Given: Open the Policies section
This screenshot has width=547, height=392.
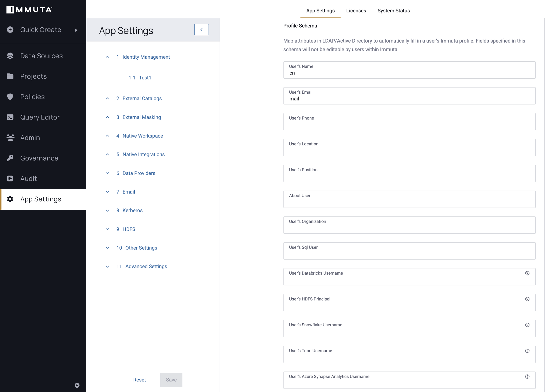Looking at the screenshot, I should 32,97.
